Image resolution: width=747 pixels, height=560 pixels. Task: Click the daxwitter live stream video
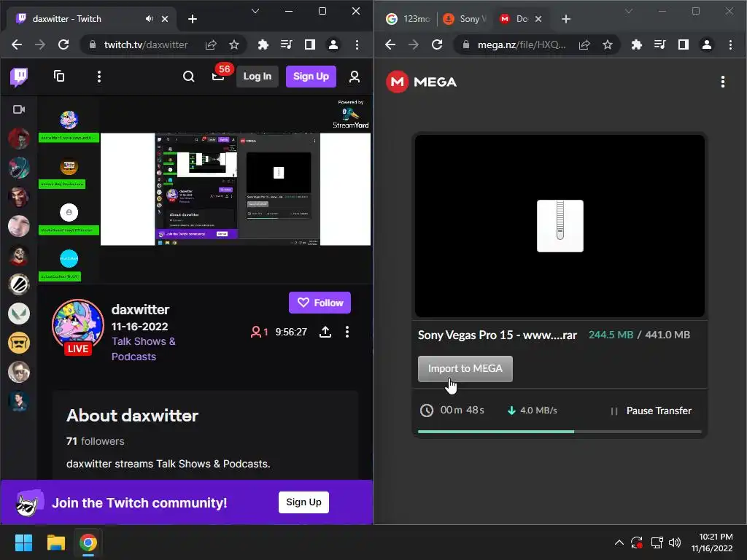(204, 189)
